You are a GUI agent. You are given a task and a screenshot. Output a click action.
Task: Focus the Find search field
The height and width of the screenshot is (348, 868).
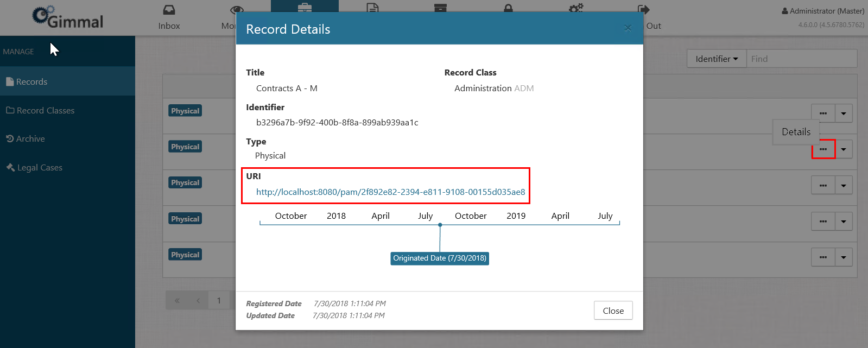pos(801,59)
